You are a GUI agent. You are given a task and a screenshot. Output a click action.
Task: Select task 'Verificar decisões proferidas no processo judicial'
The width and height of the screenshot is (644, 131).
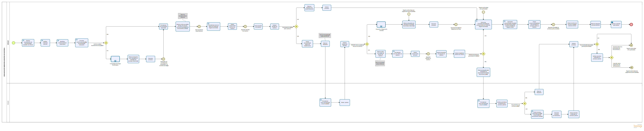pos(597,57)
